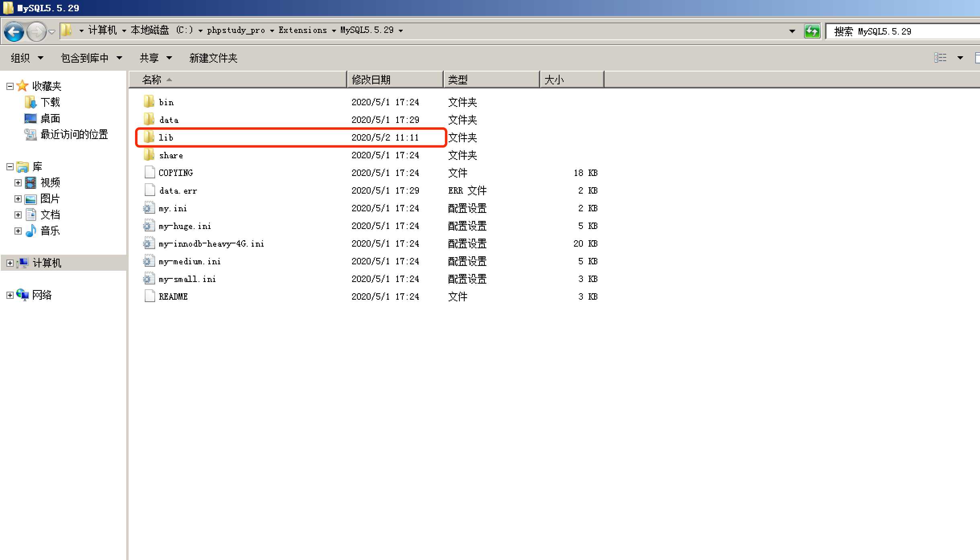The height and width of the screenshot is (560, 980).
Task: Click 新建文件夹 button
Action: [213, 58]
